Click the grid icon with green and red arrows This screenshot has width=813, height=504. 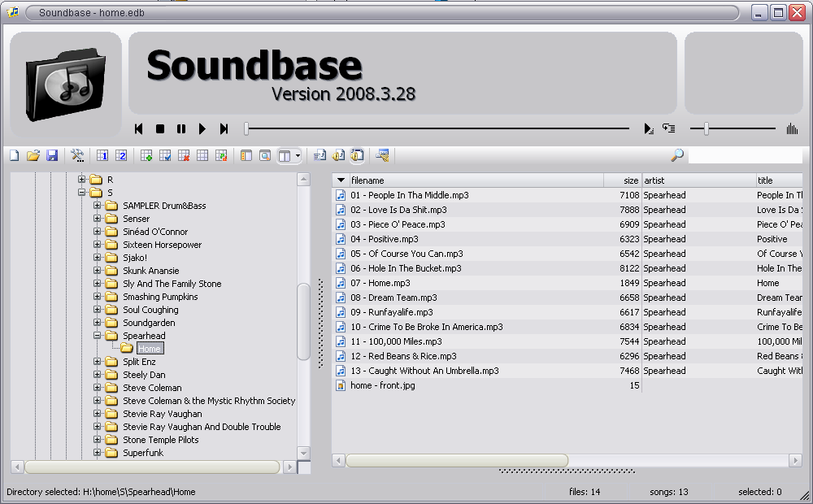(221, 155)
